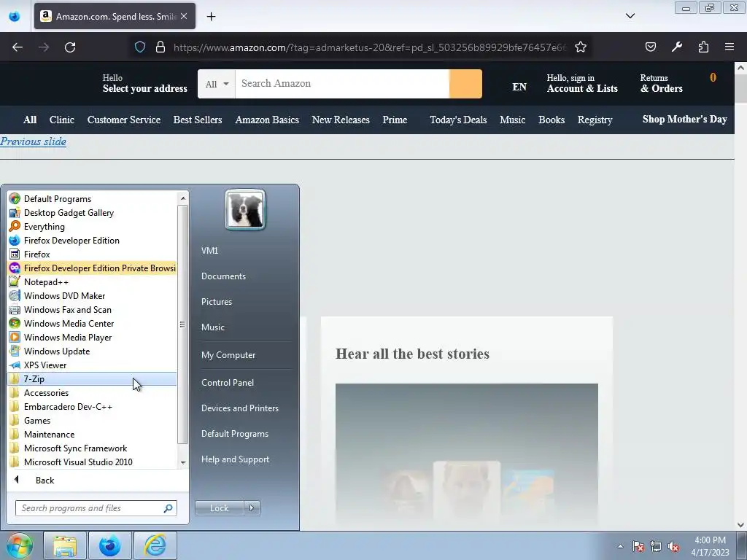Open Control Panel from the Start menu
Image resolution: width=747 pixels, height=560 pixels.
[x=228, y=382]
